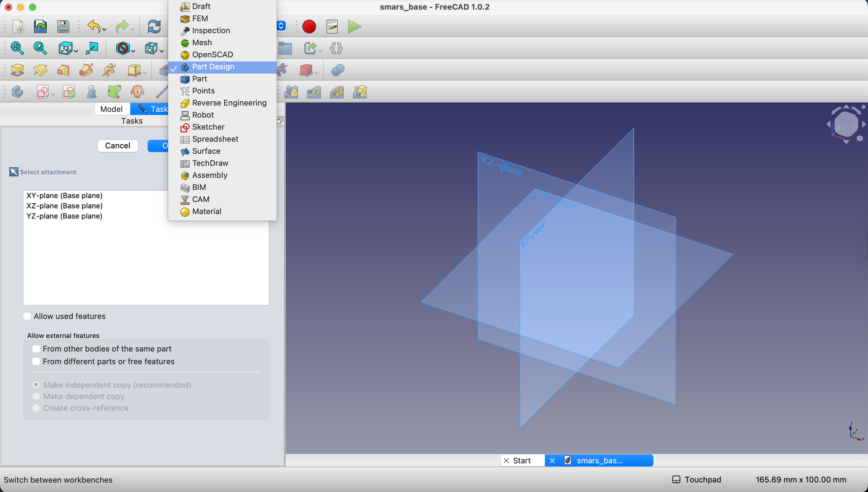Screen dimensions: 868x492
Task: Open the workbench selector combo arrows
Action: point(281,26)
